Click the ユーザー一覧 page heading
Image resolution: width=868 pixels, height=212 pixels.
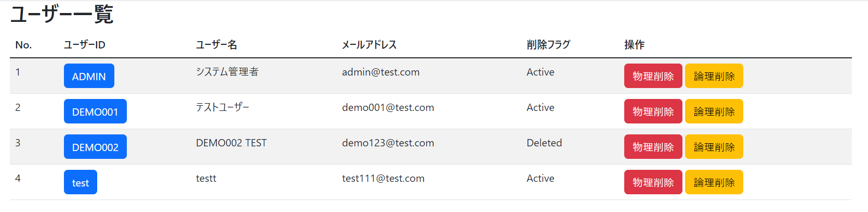tap(62, 15)
